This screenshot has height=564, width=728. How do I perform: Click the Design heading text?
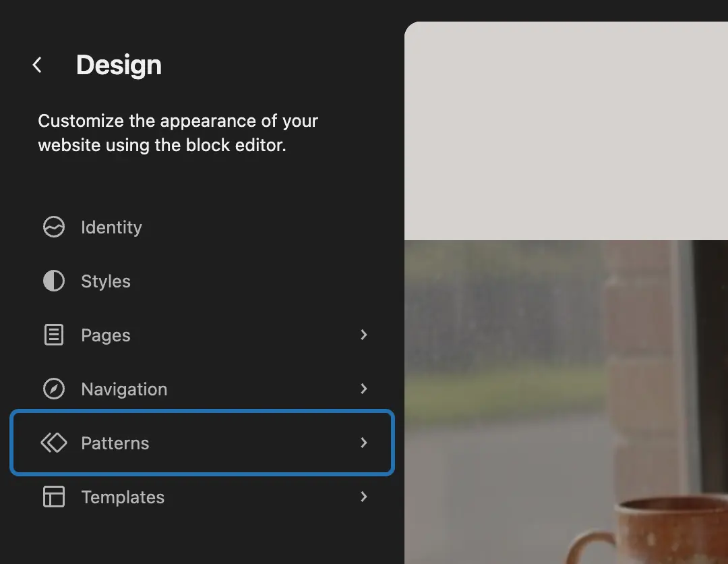click(x=119, y=65)
